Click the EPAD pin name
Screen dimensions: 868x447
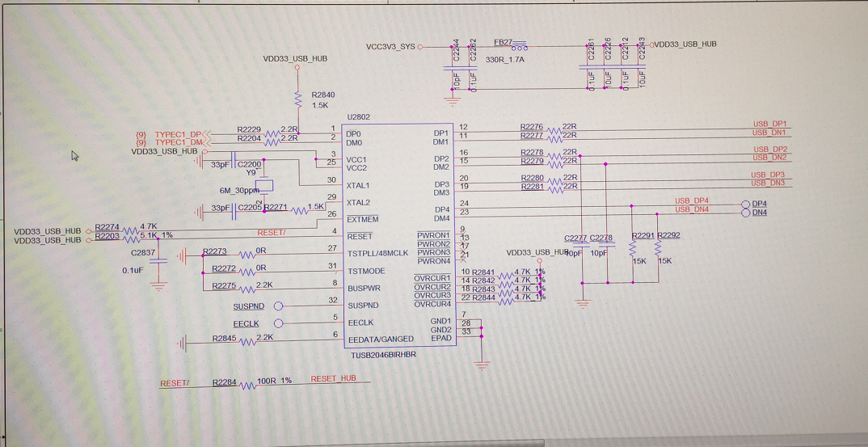[441, 339]
